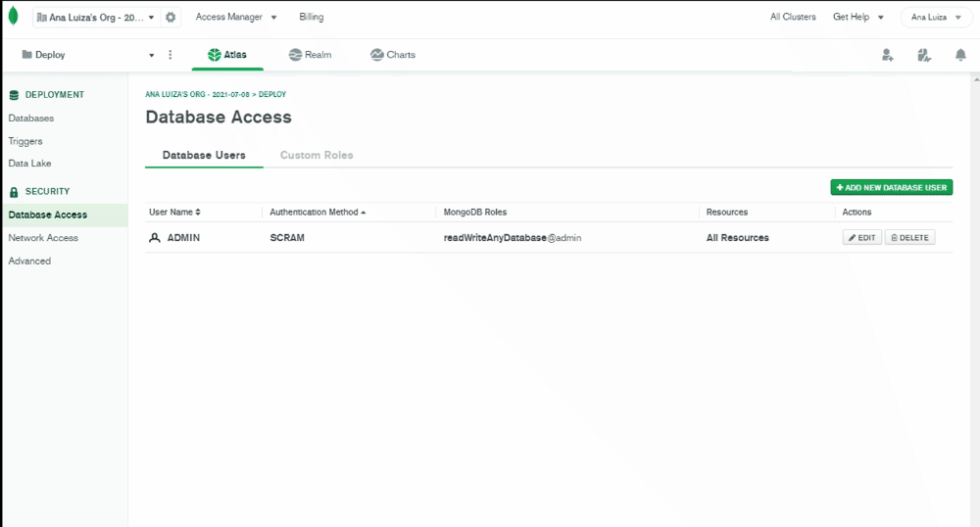Click the Resources column header
980x527 pixels.
[727, 213]
